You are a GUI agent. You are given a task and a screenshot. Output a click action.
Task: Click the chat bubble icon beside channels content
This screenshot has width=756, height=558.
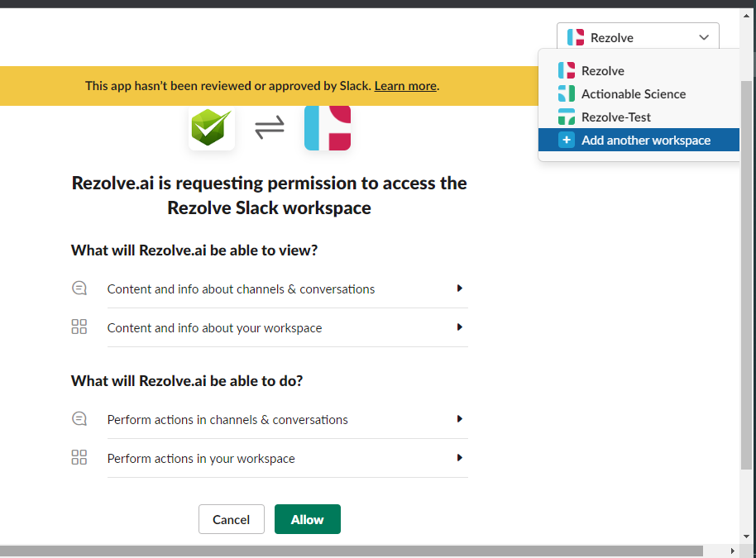point(79,289)
